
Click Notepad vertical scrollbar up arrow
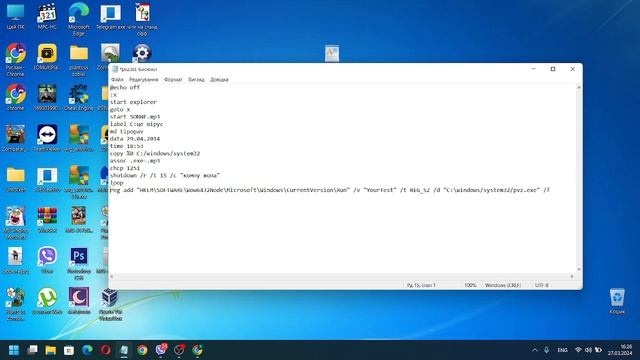[579, 87]
